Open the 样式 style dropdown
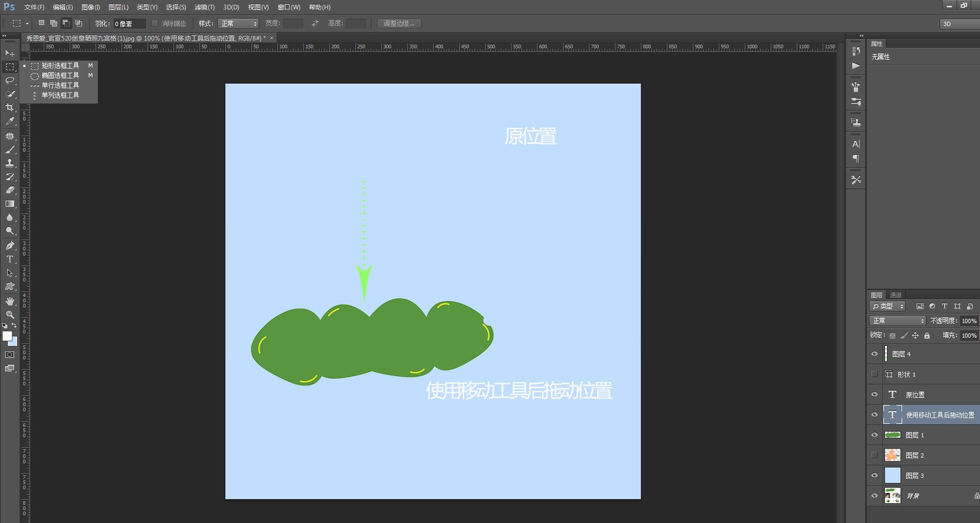Image resolution: width=980 pixels, height=523 pixels. click(238, 24)
